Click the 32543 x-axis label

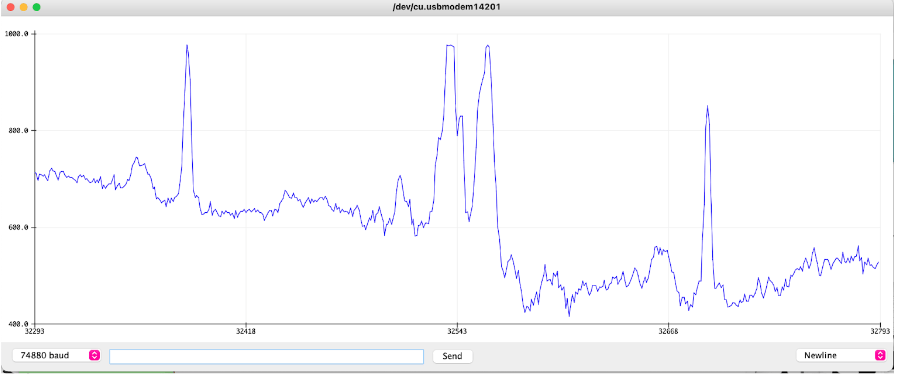click(457, 332)
